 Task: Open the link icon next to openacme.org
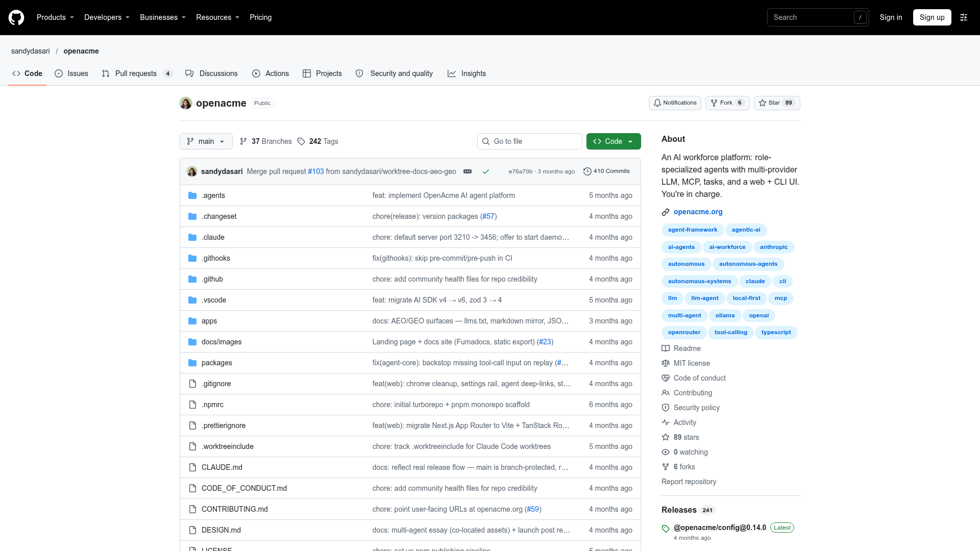(666, 212)
